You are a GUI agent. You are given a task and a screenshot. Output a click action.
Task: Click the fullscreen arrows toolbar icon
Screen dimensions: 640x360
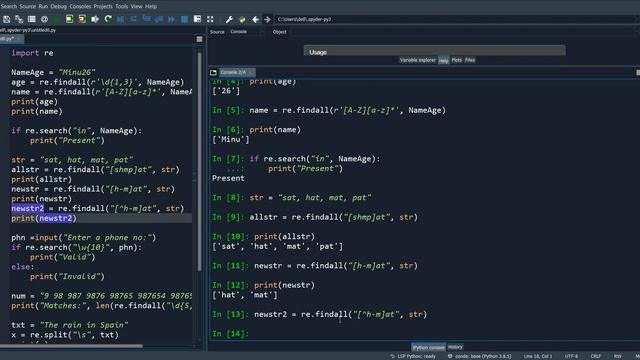click(210, 19)
